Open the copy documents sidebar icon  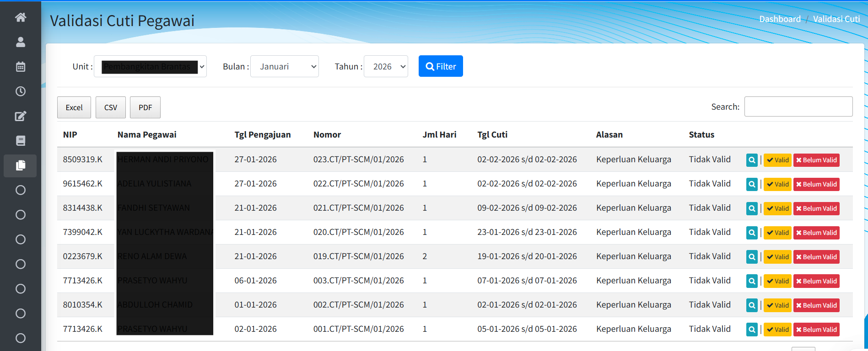pos(21,165)
